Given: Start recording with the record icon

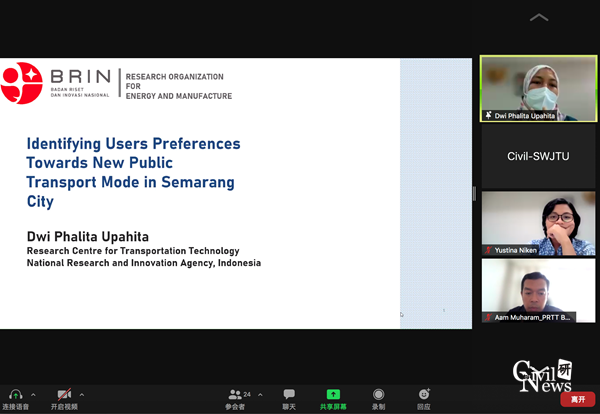Looking at the screenshot, I should (x=378, y=394).
